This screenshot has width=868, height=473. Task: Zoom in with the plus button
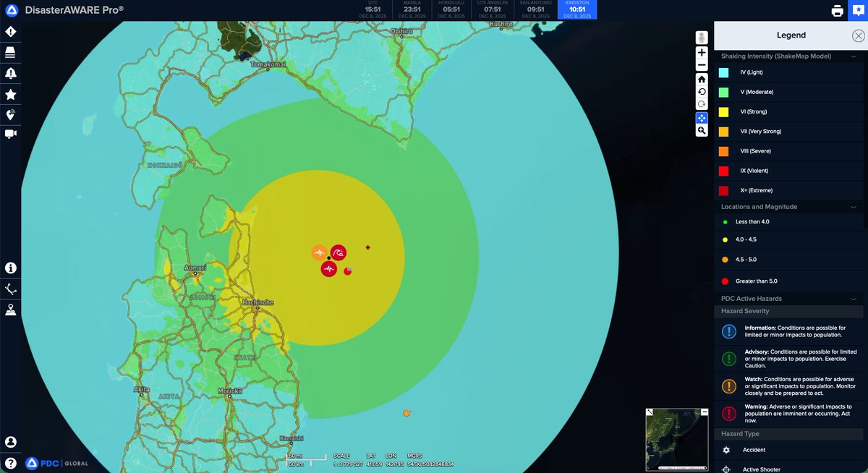pyautogui.click(x=702, y=53)
